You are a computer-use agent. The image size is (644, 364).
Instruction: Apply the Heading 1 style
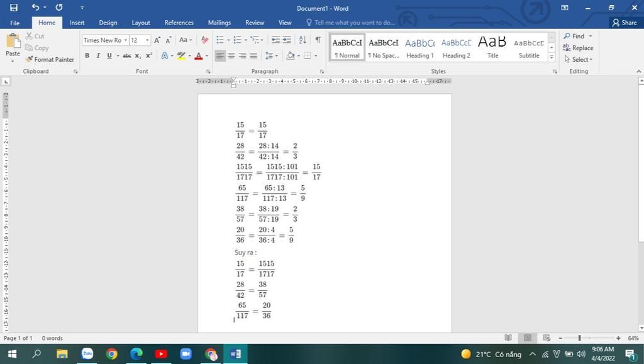(x=419, y=48)
